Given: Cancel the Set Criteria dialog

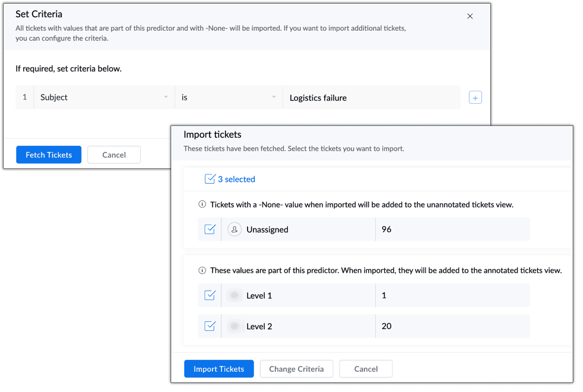Looking at the screenshot, I should 114,155.
